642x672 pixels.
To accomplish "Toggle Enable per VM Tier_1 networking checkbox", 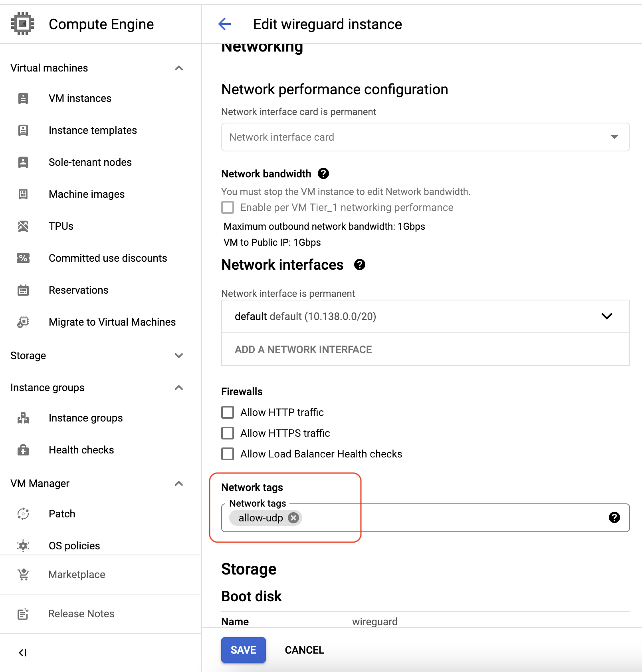I will [x=228, y=207].
